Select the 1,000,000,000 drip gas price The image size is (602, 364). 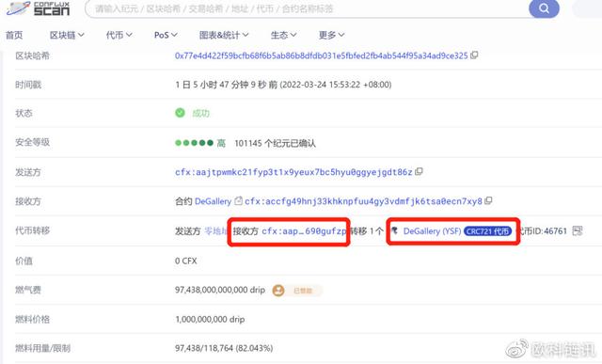pyautogui.click(x=210, y=320)
